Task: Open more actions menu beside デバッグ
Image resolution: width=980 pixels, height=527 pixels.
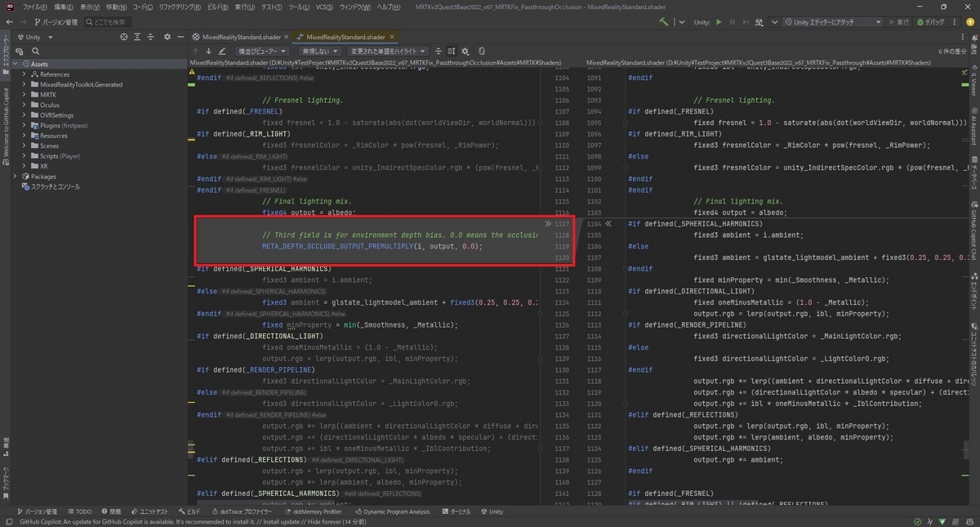Action: tap(956, 22)
